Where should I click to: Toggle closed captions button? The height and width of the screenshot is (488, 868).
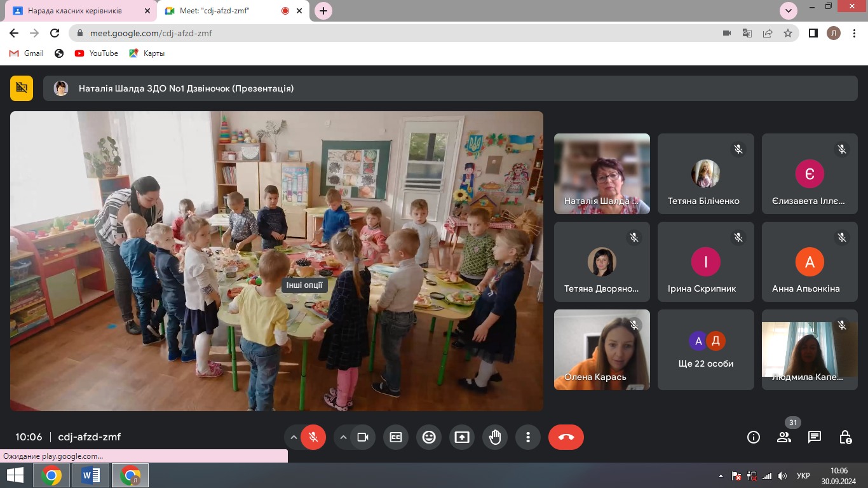pyautogui.click(x=396, y=437)
